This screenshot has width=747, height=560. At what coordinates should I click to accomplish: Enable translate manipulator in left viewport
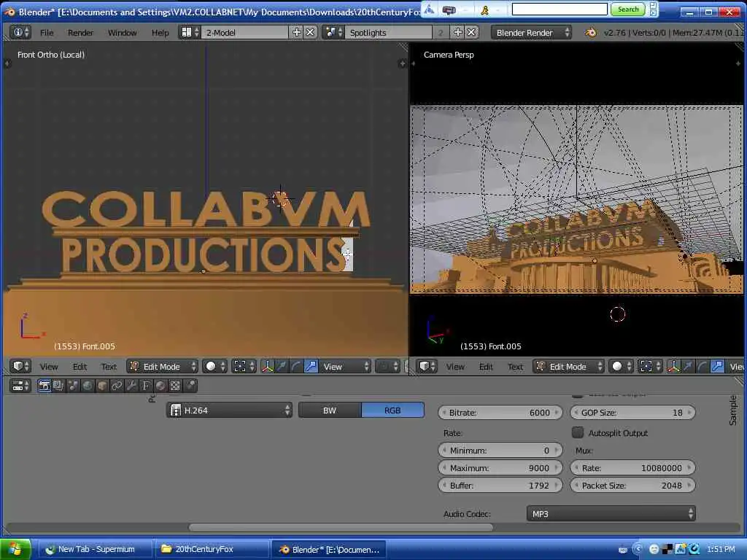(282, 366)
